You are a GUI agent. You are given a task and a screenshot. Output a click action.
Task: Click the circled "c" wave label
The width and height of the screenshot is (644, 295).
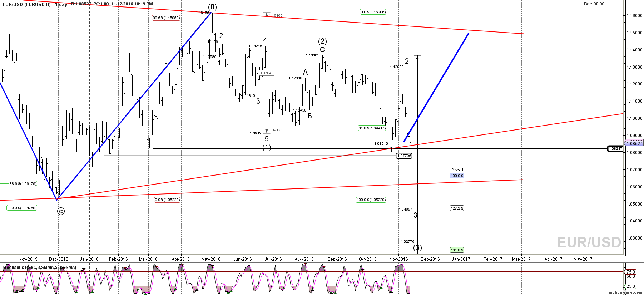coord(61,211)
